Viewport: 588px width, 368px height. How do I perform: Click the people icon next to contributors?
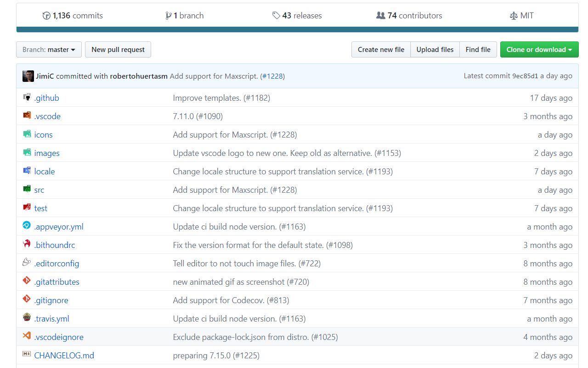coord(380,16)
